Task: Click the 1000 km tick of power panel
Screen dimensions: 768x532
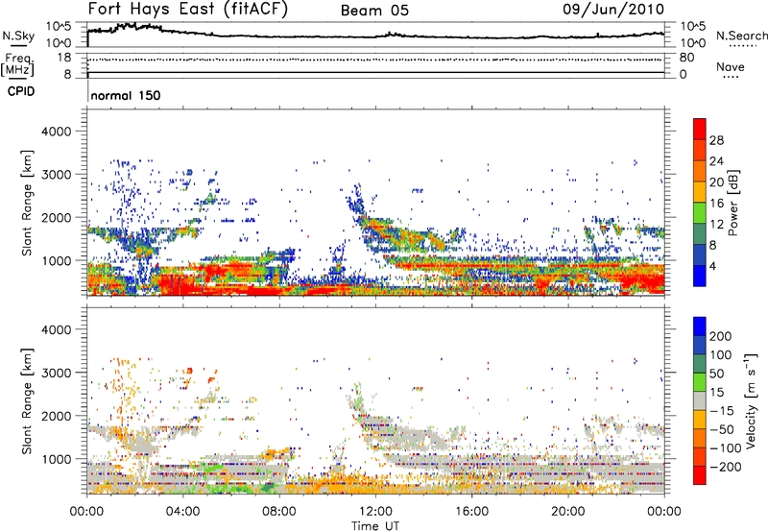Action: point(57,260)
